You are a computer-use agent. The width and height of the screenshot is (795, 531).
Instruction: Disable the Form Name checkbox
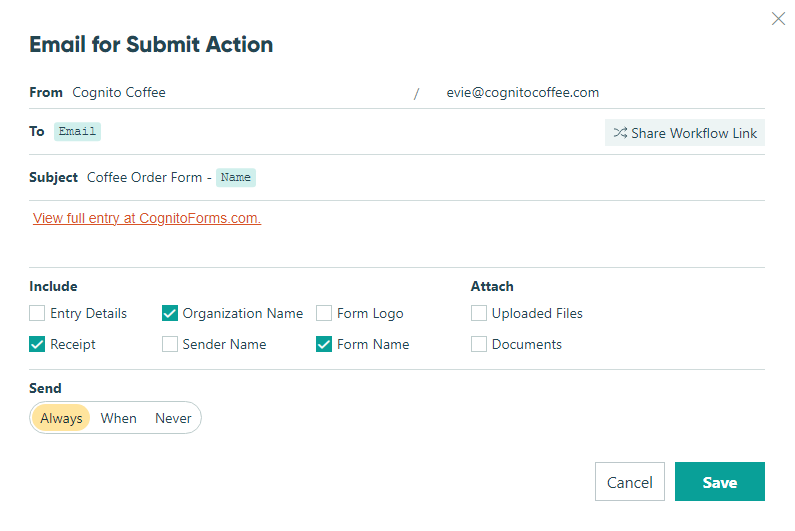pos(324,344)
